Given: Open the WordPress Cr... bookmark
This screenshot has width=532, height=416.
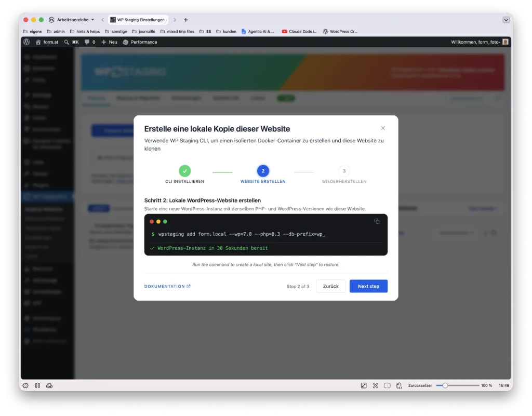Looking at the screenshot, I should [340, 32].
